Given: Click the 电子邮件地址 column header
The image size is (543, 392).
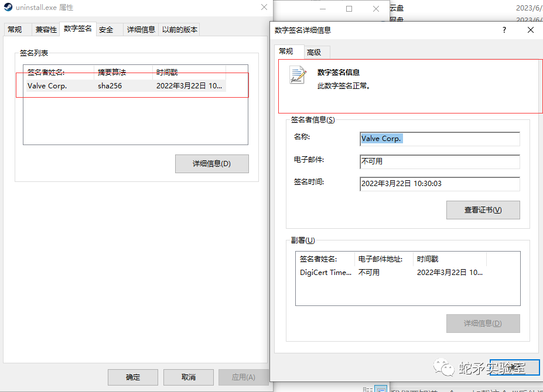Looking at the screenshot, I should tap(384, 259).
